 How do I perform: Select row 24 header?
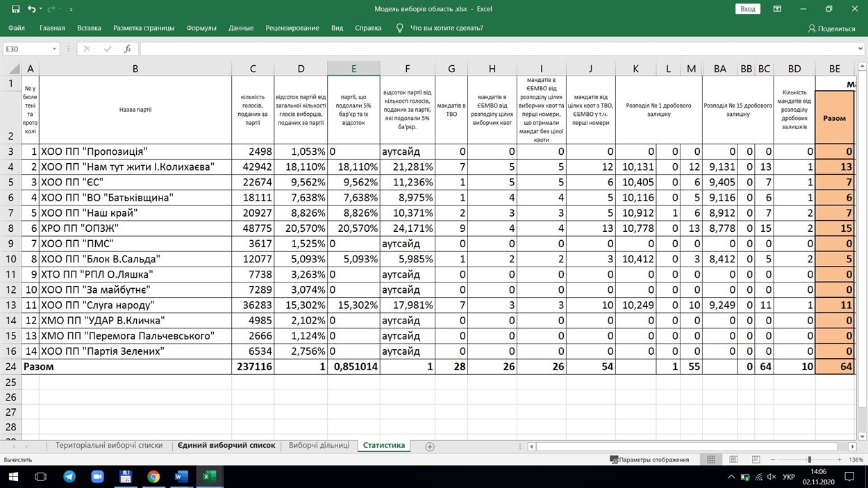(10, 367)
